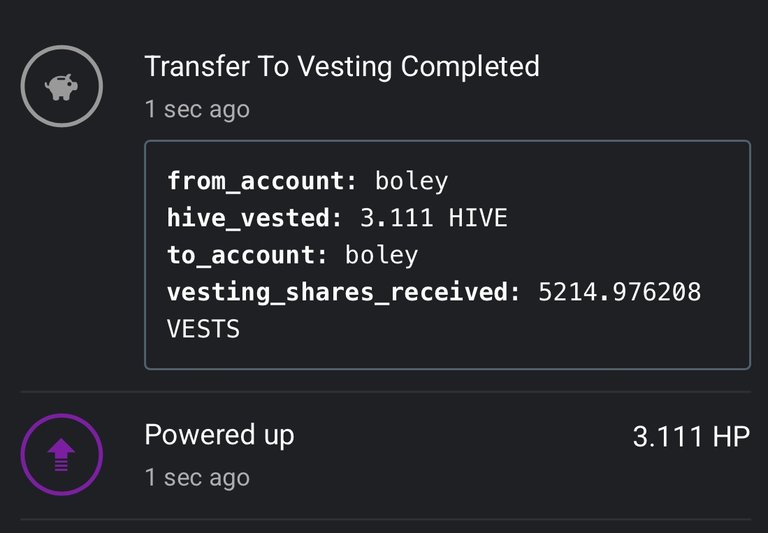This screenshot has width=768, height=533.
Task: Click the boley value after to_account
Action: coord(382,256)
